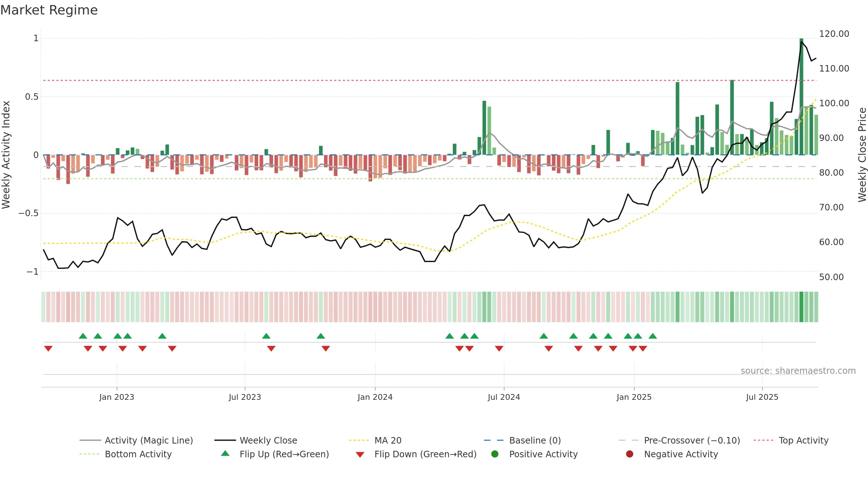Click the 100.00 price axis label
Screen dimensions: 868x488
pyautogui.click(x=834, y=103)
